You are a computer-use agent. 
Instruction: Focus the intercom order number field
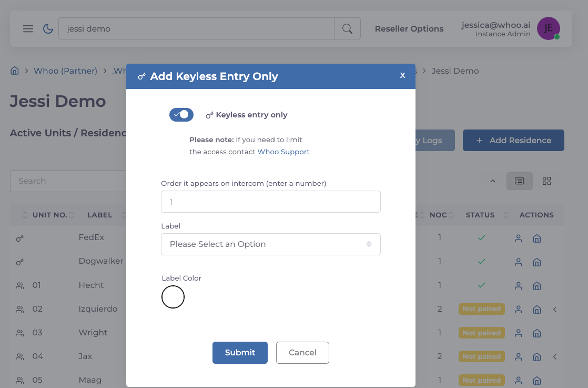pos(271,202)
